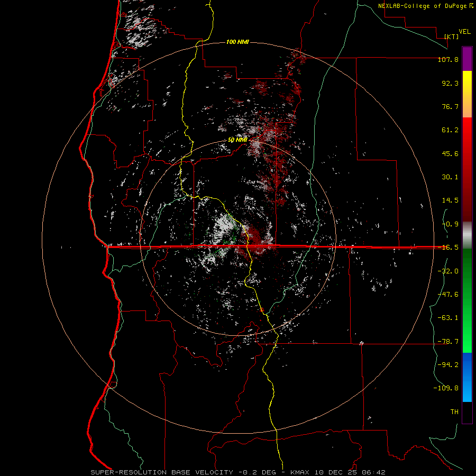Screen dimensions: 476x476
Task: Click the "92.3" scale value
Action: pos(450,83)
